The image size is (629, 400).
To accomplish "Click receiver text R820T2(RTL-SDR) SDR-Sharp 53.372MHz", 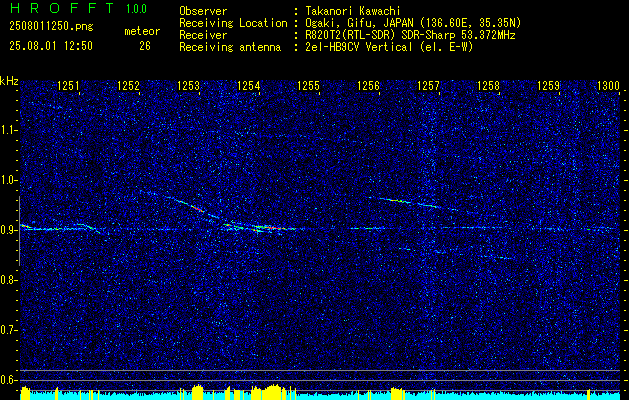I will click(x=410, y=35).
